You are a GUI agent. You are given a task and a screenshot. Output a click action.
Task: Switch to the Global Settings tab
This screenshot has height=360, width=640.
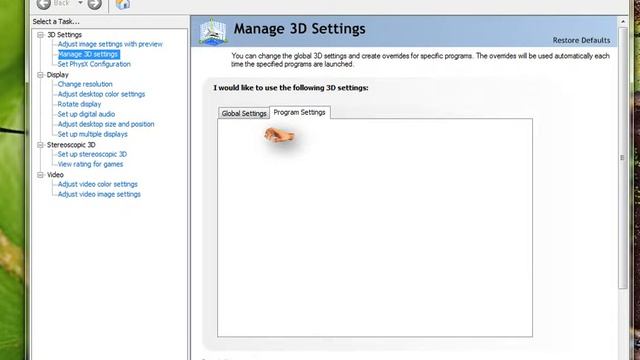(244, 113)
